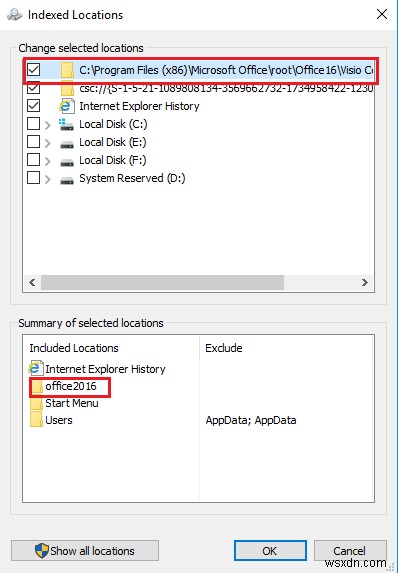Check the System Reserved (D:) checkbox

[x=34, y=178]
